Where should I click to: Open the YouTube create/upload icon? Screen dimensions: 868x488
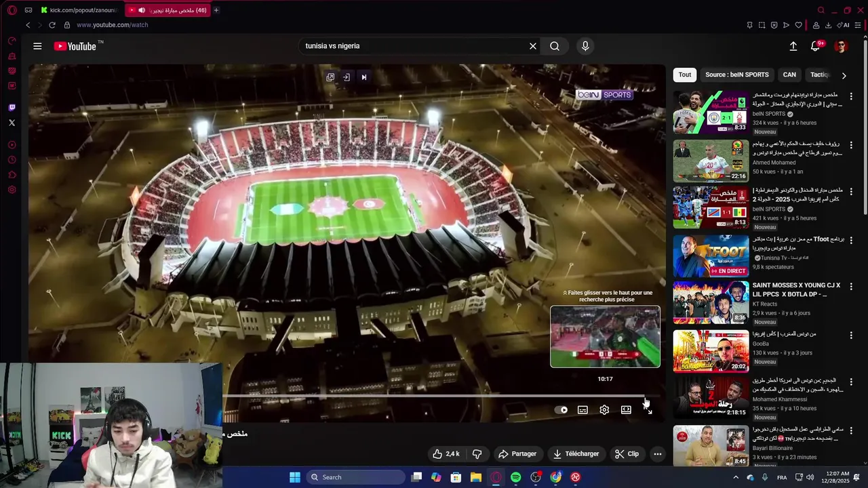click(x=793, y=46)
